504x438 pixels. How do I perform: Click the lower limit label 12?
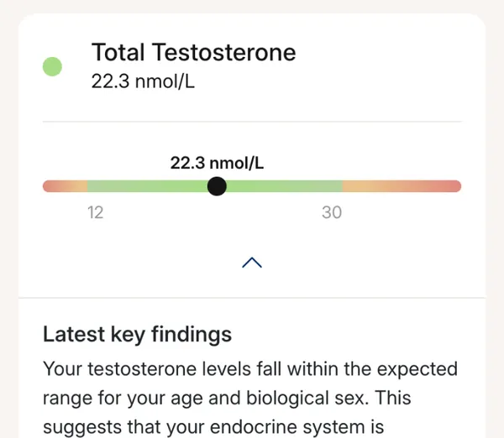95,212
